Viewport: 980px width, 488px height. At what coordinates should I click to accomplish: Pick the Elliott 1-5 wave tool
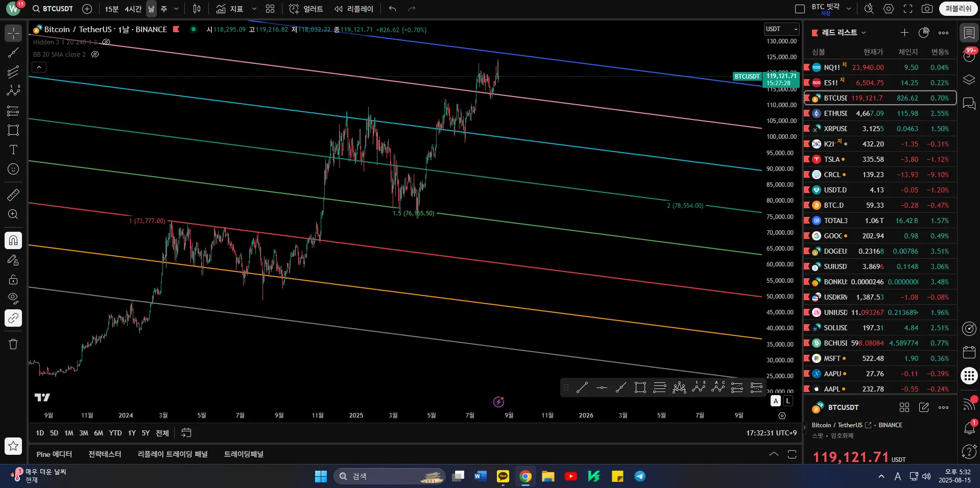(x=699, y=388)
